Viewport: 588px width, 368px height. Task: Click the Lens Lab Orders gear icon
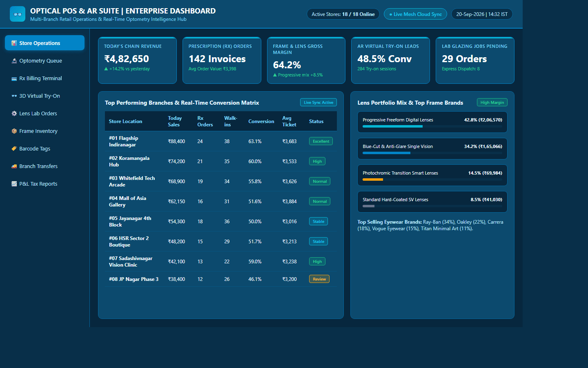point(14,114)
